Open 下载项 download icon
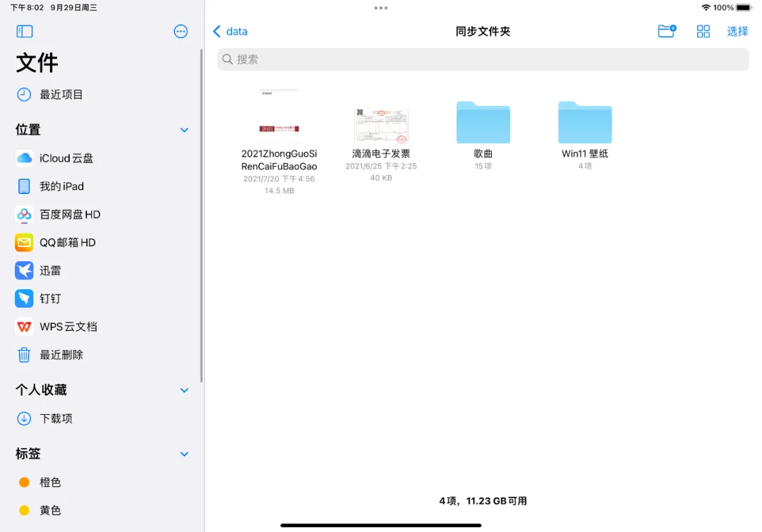 click(x=24, y=418)
